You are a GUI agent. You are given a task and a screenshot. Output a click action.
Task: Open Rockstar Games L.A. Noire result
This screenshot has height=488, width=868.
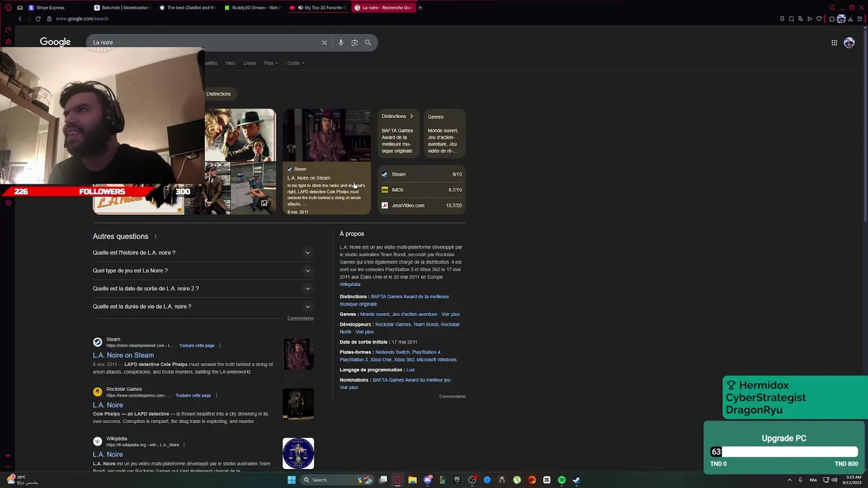tap(108, 405)
